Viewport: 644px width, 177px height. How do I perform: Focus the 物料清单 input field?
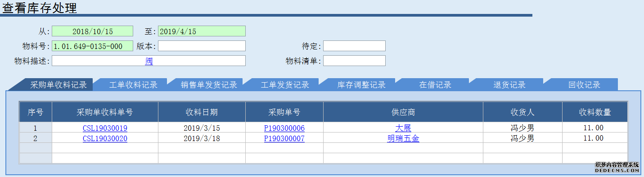pyautogui.click(x=354, y=61)
